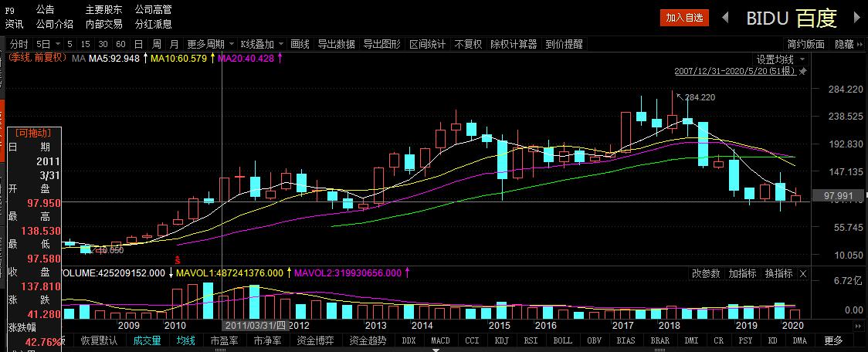868x352 pixels.
Task: Open 内部交易 insider trading
Action: click(103, 24)
